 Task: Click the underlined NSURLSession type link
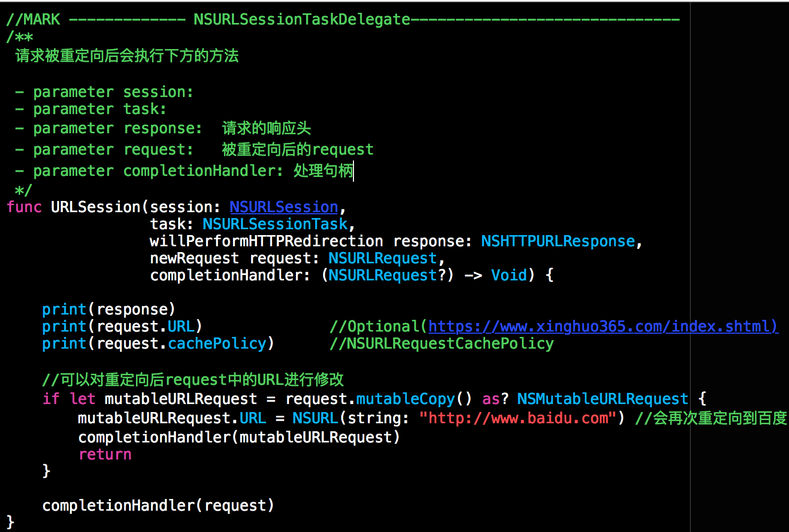[x=284, y=207]
